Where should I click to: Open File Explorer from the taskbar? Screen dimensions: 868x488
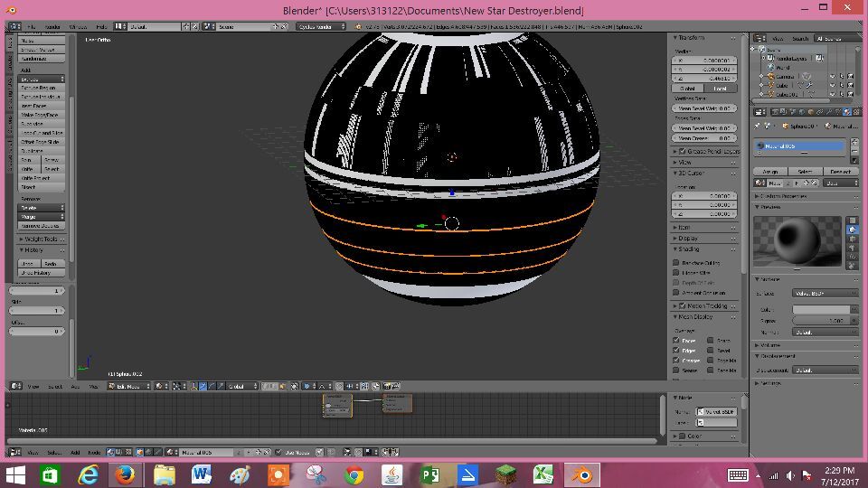pyautogui.click(x=164, y=474)
